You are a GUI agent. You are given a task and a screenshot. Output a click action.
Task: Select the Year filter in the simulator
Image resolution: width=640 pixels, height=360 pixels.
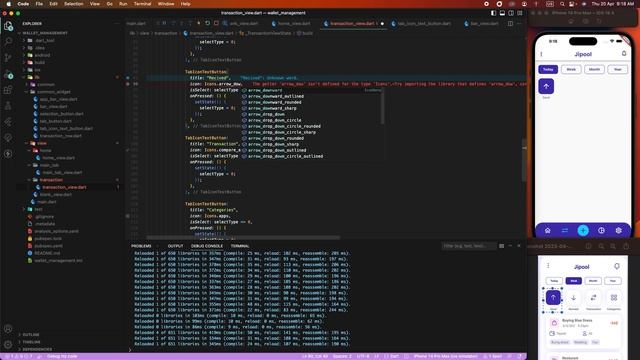click(618, 69)
